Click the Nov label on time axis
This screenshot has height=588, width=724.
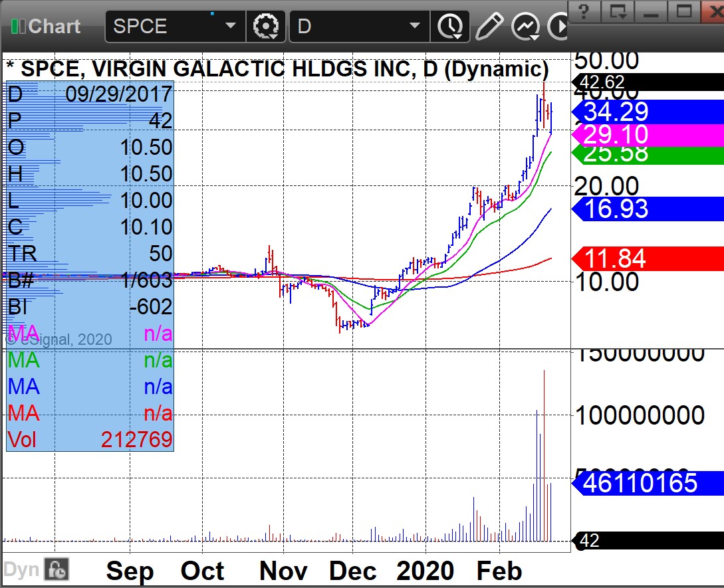pyautogui.click(x=283, y=571)
